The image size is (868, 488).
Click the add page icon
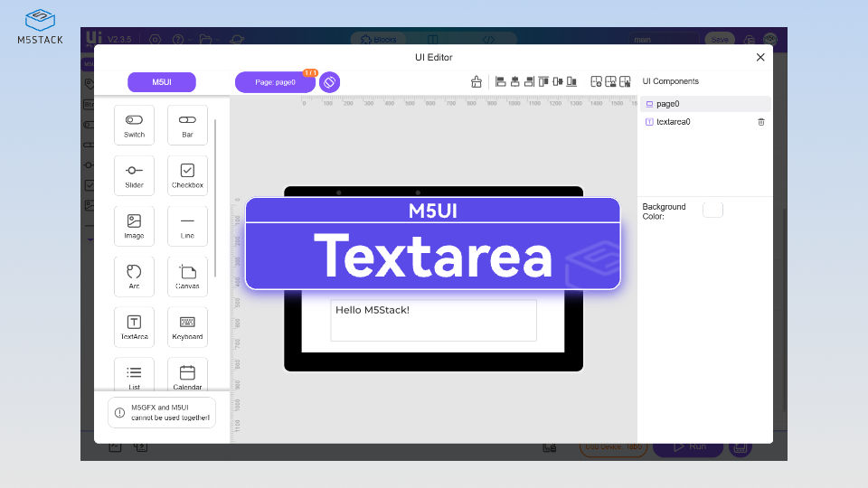coord(596,82)
